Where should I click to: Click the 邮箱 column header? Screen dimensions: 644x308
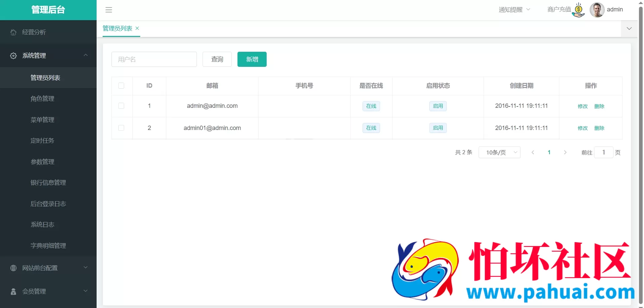(212, 86)
